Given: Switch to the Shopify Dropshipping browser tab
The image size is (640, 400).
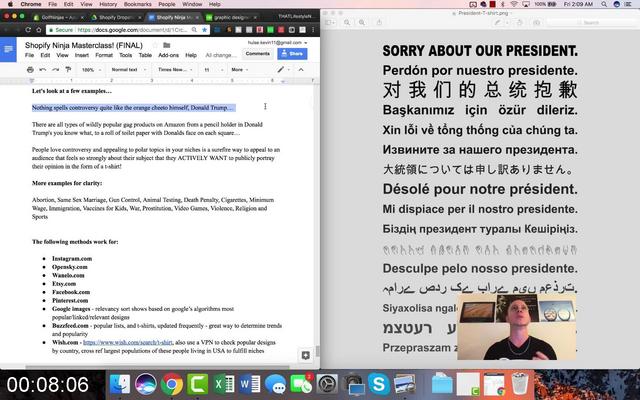Looking at the screenshot, I should click(116, 18).
